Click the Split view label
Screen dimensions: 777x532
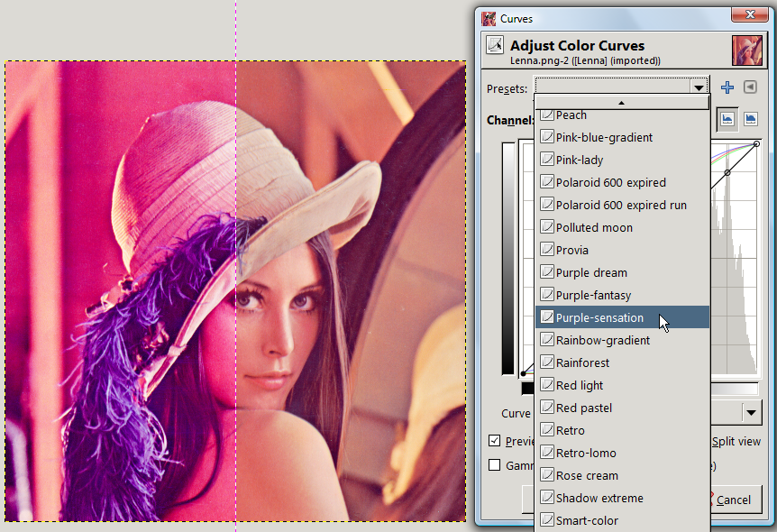(736, 442)
